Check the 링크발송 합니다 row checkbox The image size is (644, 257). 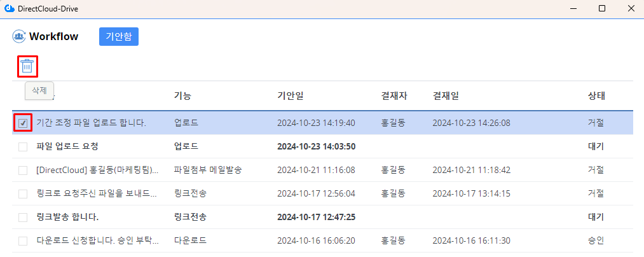[23, 217]
